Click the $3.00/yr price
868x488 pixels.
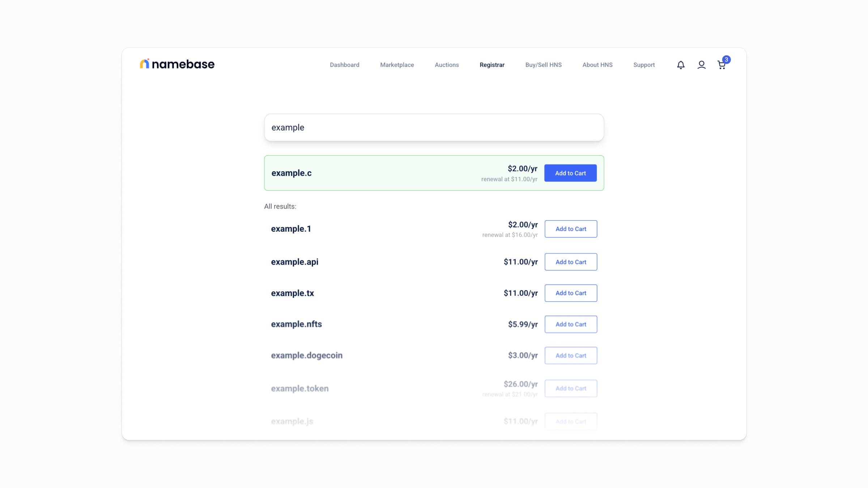(x=523, y=355)
